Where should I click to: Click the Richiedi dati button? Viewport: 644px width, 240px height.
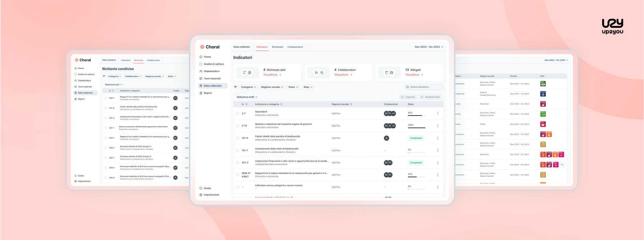pyautogui.click(x=430, y=97)
